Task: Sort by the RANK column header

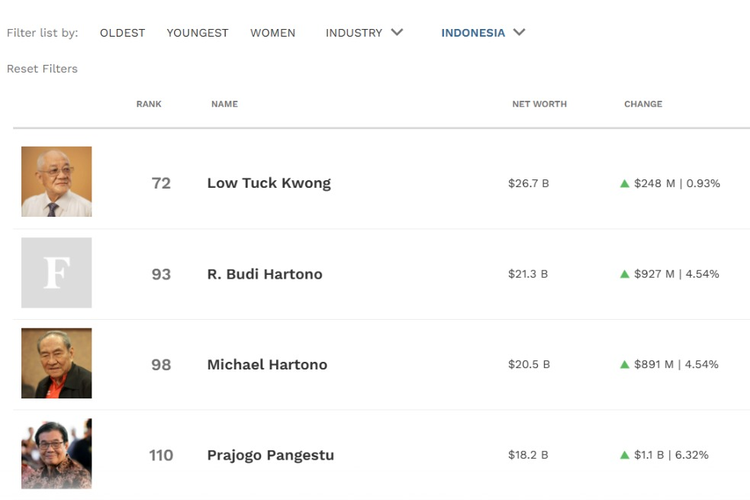Action: pyautogui.click(x=149, y=104)
